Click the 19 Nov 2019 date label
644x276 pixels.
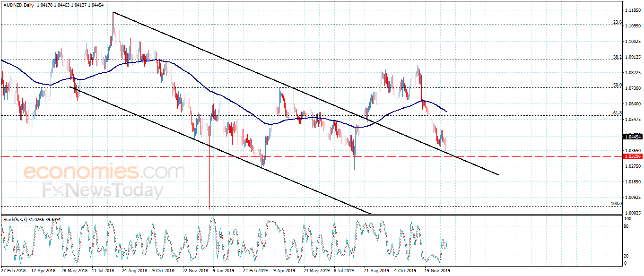tap(437, 271)
